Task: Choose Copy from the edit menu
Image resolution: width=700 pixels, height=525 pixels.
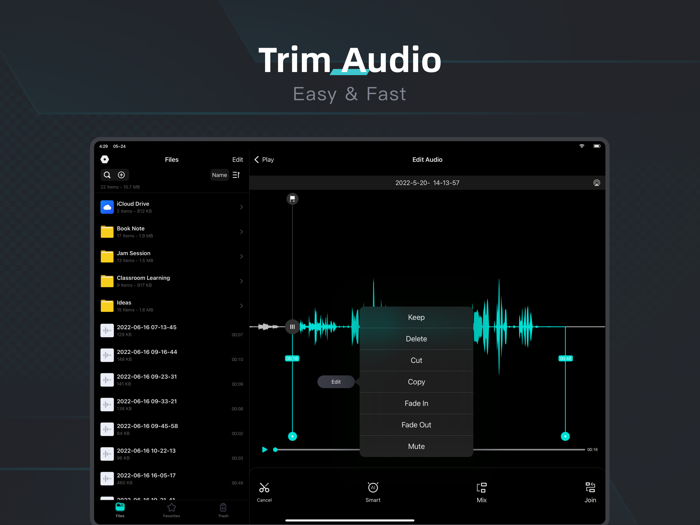Action: (x=416, y=382)
